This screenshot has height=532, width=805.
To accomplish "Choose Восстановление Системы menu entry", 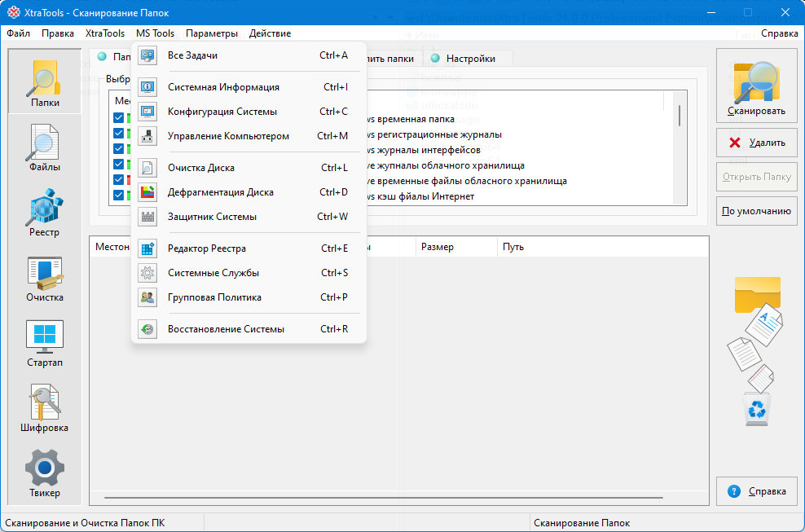I will (249, 329).
